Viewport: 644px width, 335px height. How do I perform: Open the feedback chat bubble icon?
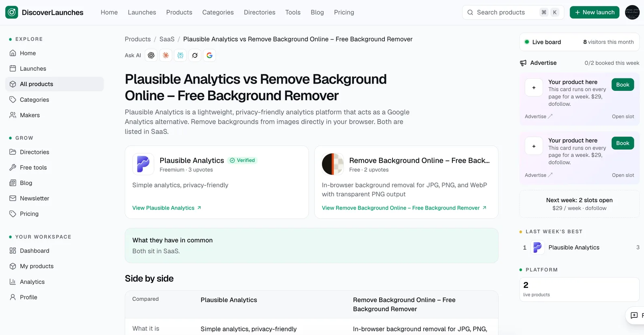click(x=634, y=315)
